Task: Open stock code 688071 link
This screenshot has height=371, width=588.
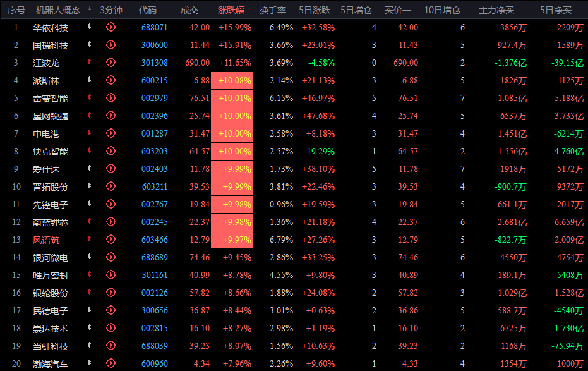Action: (155, 27)
